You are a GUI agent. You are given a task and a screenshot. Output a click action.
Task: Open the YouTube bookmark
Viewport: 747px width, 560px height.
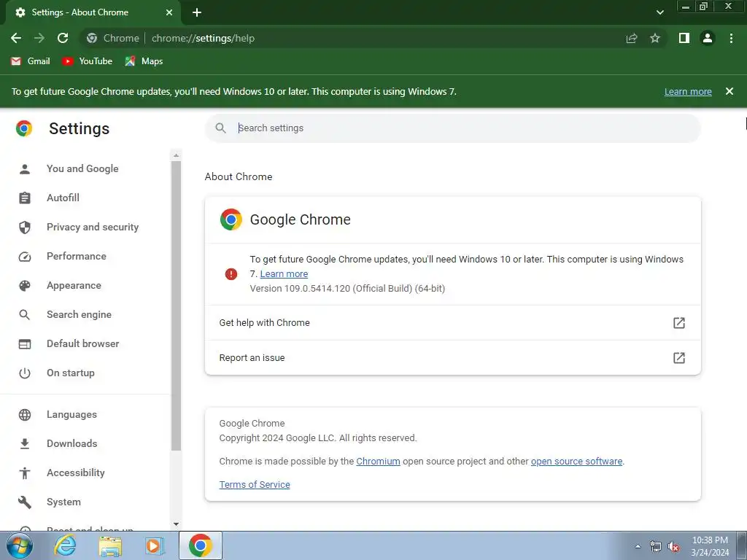pos(88,61)
